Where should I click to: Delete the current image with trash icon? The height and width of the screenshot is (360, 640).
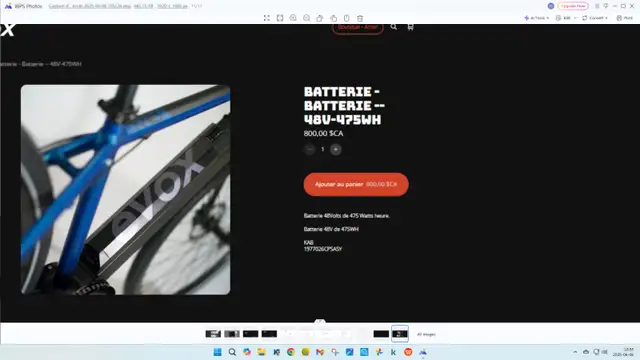pyautogui.click(x=360, y=18)
